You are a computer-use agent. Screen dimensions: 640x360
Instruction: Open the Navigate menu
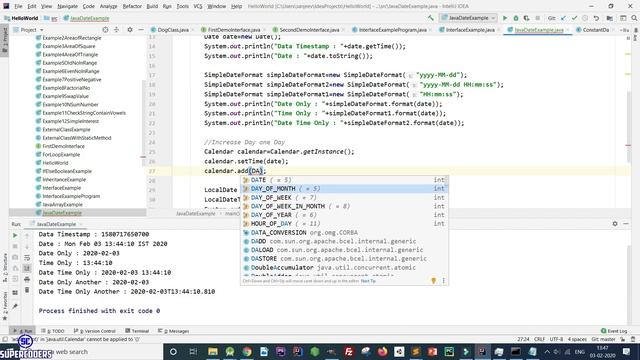67,6
